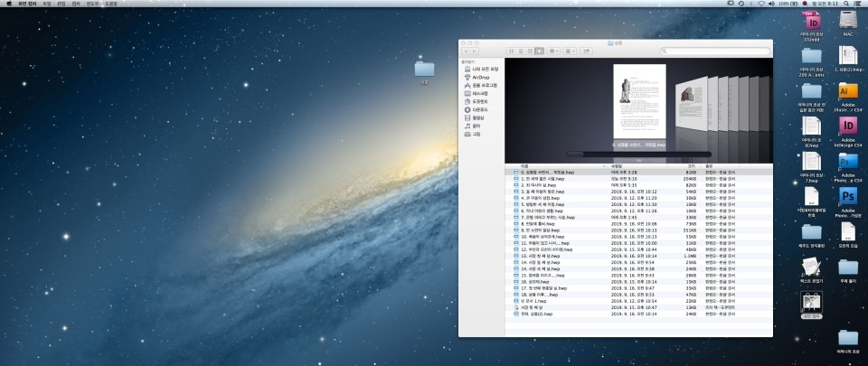
Task: Open the 편집 menu in menu bar
Action: click(x=61, y=4)
